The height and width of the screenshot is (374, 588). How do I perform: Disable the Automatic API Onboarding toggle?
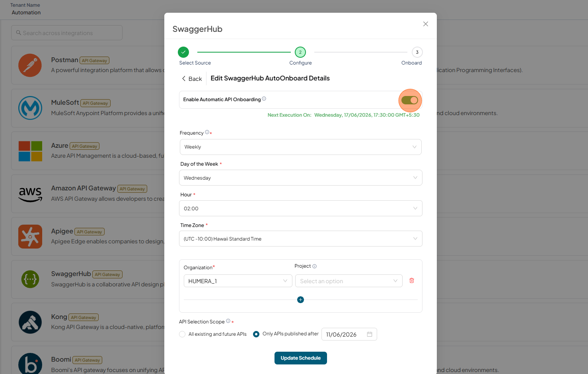tap(410, 100)
